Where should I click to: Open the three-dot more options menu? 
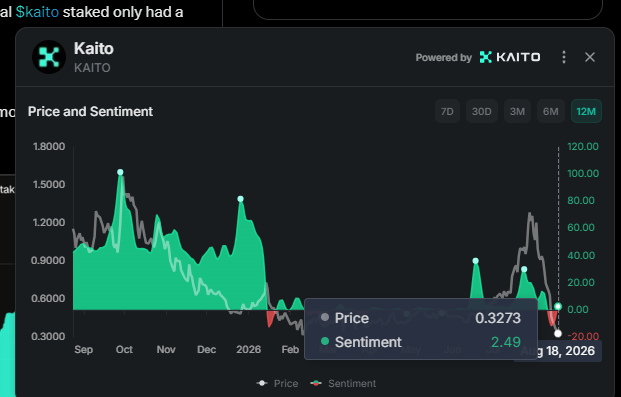[x=564, y=57]
